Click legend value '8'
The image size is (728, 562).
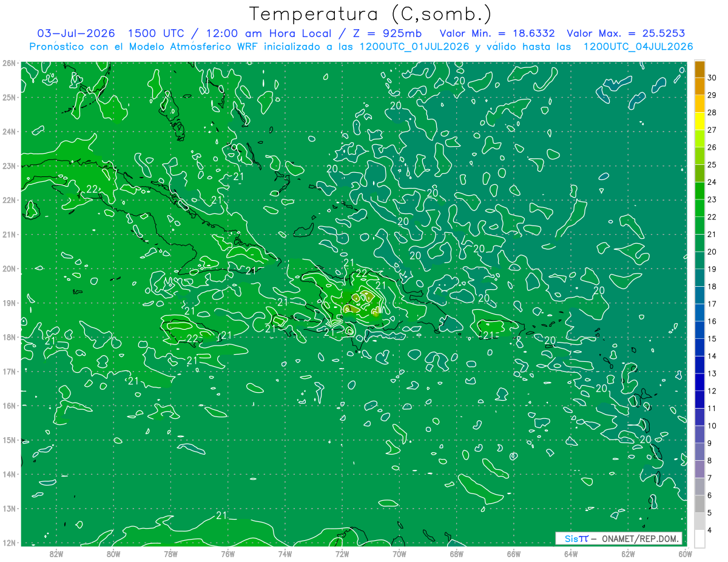710,461
